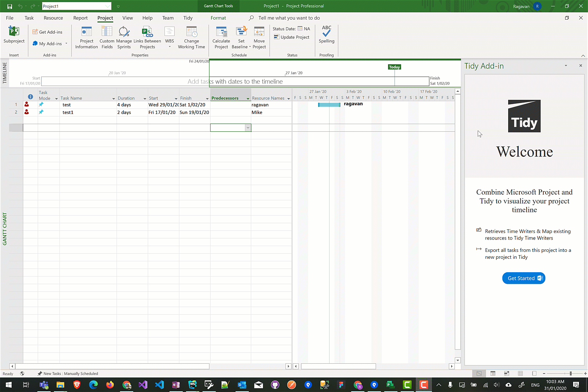The width and height of the screenshot is (588, 392).
Task: Click Get Started in the Tidy pane
Action: (524, 278)
